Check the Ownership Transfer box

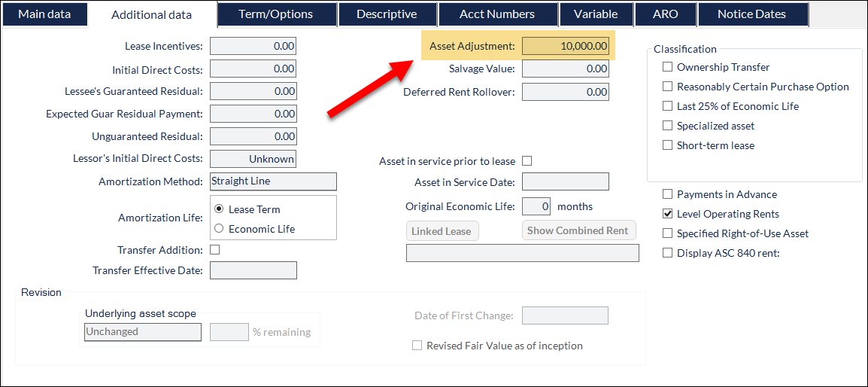click(667, 67)
